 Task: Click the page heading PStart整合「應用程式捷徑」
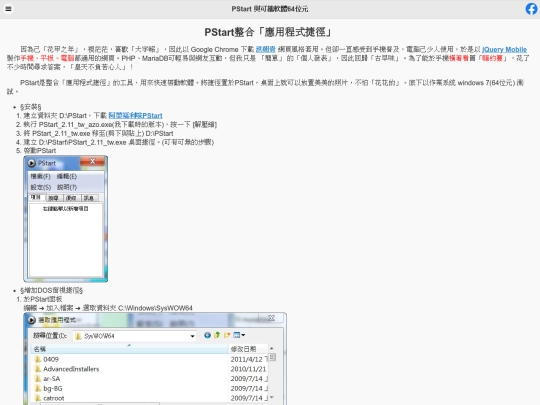[x=269, y=32]
